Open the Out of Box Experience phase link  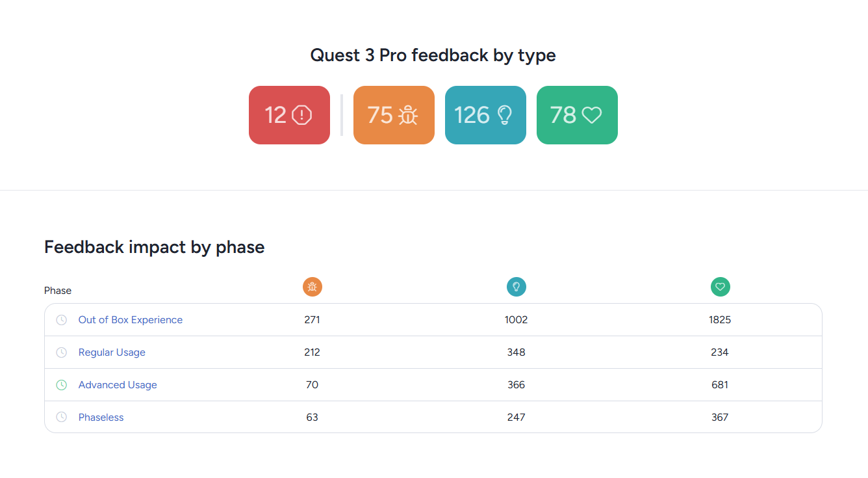click(x=131, y=320)
